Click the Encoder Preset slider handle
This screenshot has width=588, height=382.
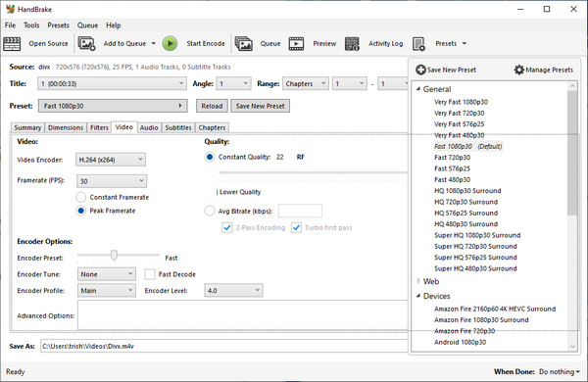[x=114, y=256]
